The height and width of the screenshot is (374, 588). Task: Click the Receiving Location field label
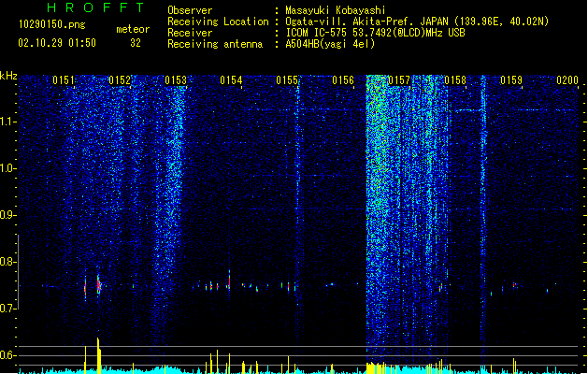[x=218, y=22]
